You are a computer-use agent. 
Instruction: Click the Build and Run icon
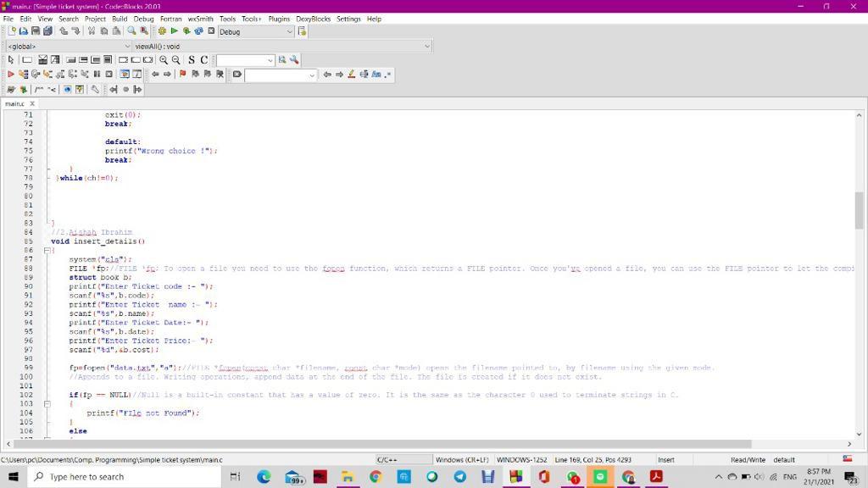pos(186,31)
